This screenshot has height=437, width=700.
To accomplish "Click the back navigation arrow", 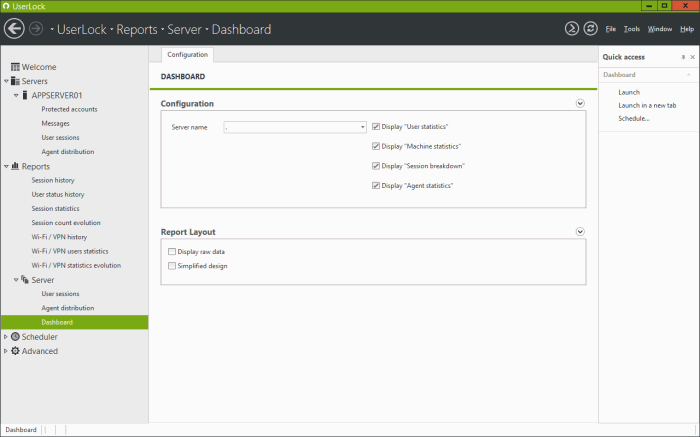I will (x=14, y=29).
